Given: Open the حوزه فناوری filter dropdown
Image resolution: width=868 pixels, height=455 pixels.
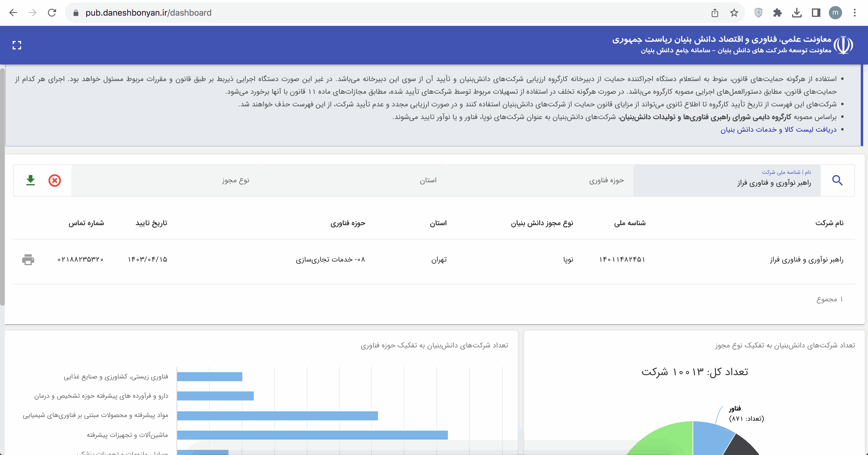Looking at the screenshot, I should 540,180.
